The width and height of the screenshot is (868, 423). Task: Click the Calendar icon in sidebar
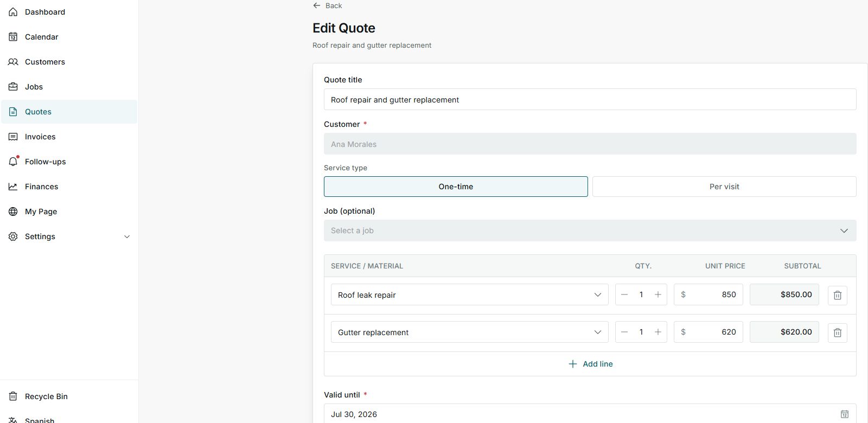tap(13, 37)
